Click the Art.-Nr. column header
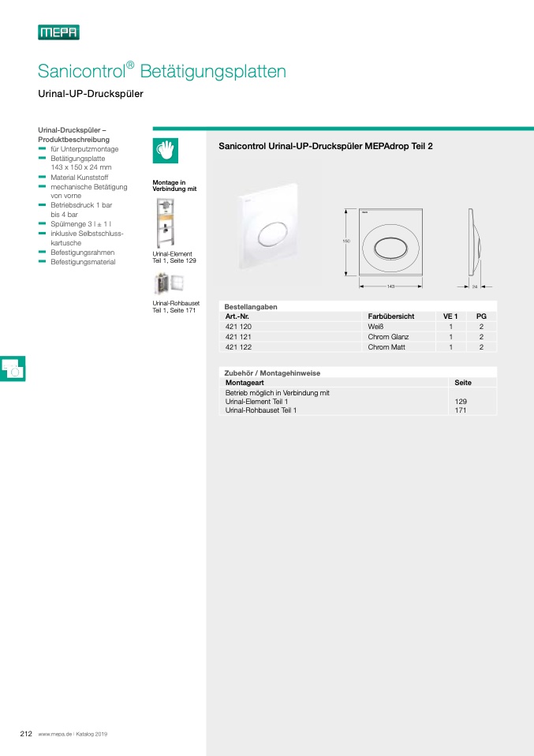534x756 pixels. (237, 316)
